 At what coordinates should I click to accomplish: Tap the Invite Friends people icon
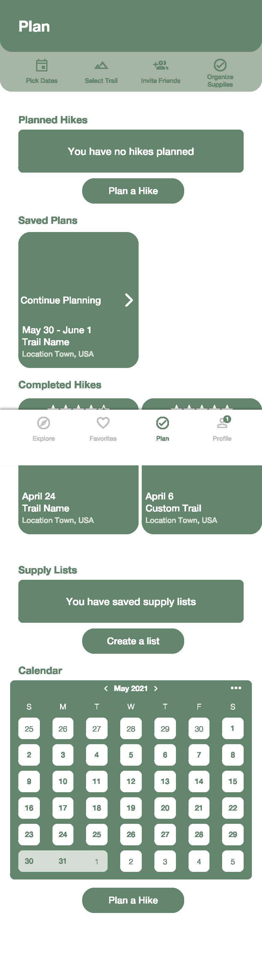pyautogui.click(x=160, y=65)
